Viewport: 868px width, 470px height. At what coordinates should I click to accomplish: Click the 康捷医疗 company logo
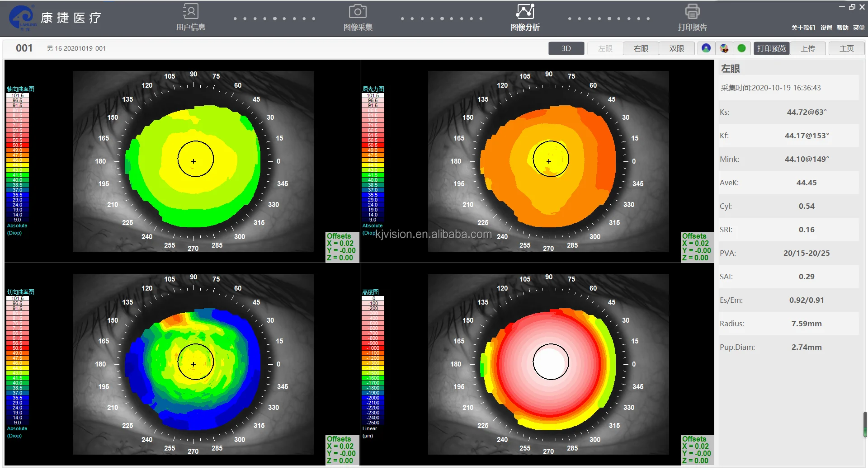pyautogui.click(x=54, y=18)
